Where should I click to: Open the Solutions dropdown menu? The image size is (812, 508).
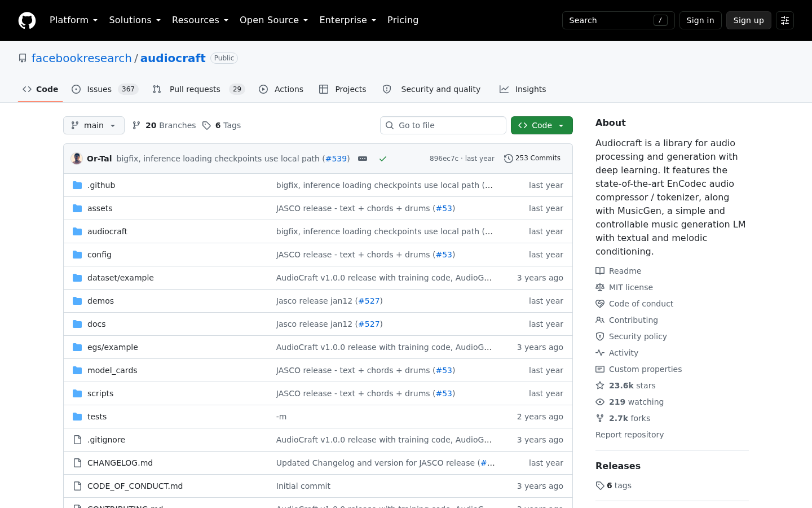pos(135,20)
